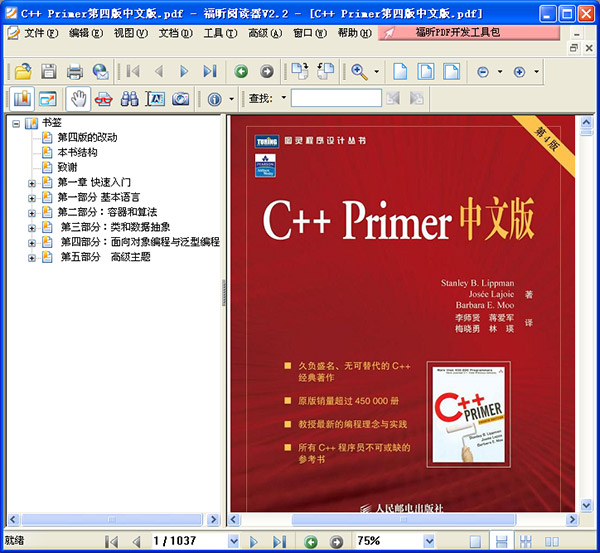Image resolution: width=600 pixels, height=553 pixels.
Task: Expand 第一章 快速入门 bookmark
Action: (x=32, y=183)
